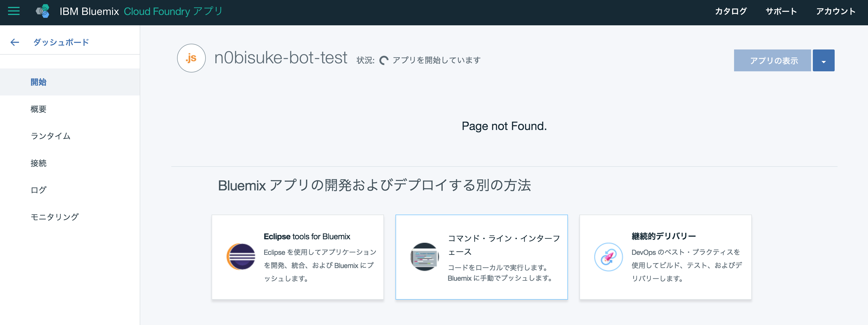The height and width of the screenshot is (325, 868).
Task: Click the アプリの表示 button
Action: tap(773, 60)
